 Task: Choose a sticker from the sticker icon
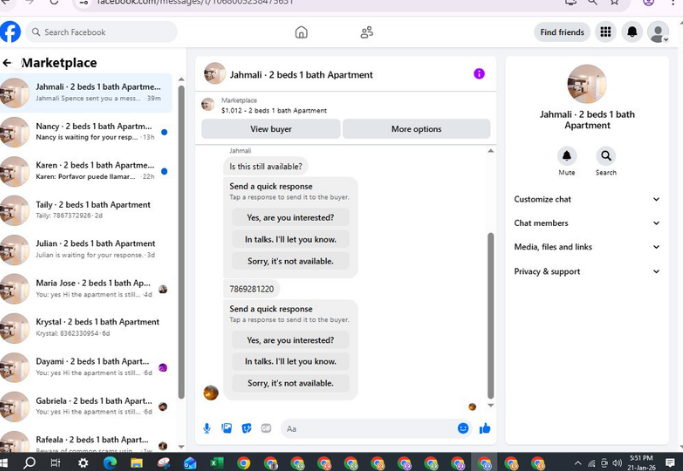(247, 428)
